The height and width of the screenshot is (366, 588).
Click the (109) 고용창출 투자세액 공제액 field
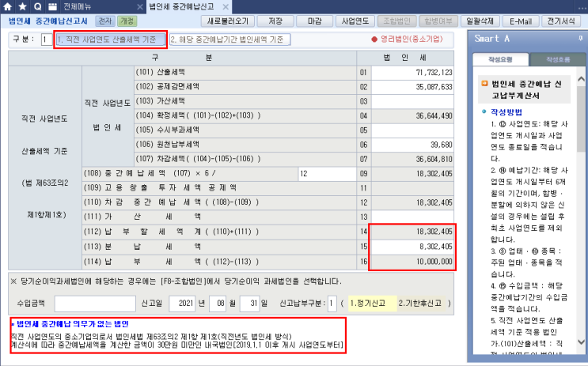[x=412, y=188]
